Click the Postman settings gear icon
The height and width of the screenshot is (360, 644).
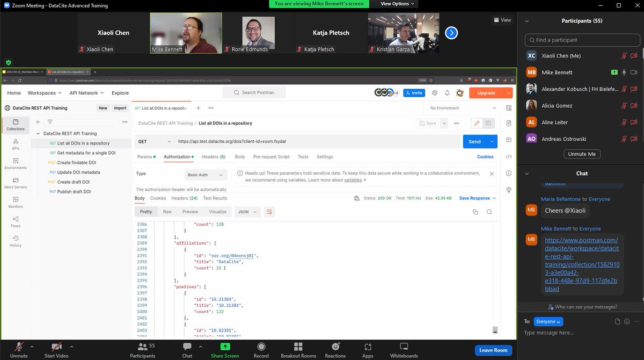(435, 92)
